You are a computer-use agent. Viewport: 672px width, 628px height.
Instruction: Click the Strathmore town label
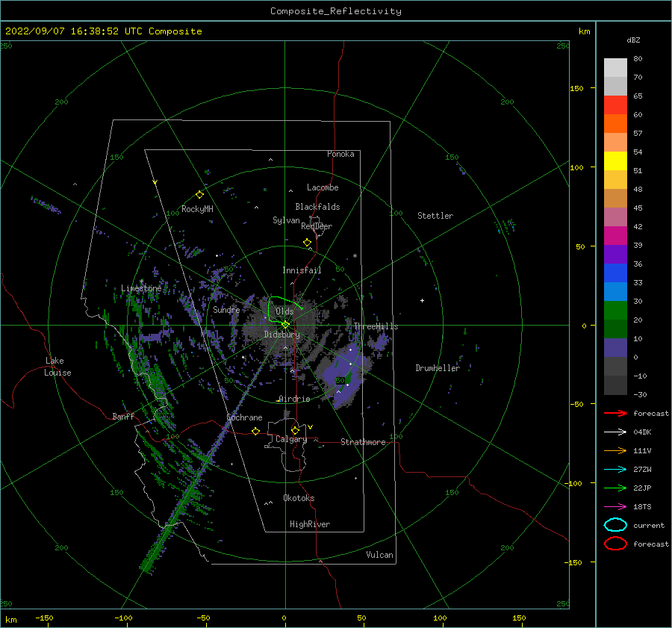click(x=363, y=442)
